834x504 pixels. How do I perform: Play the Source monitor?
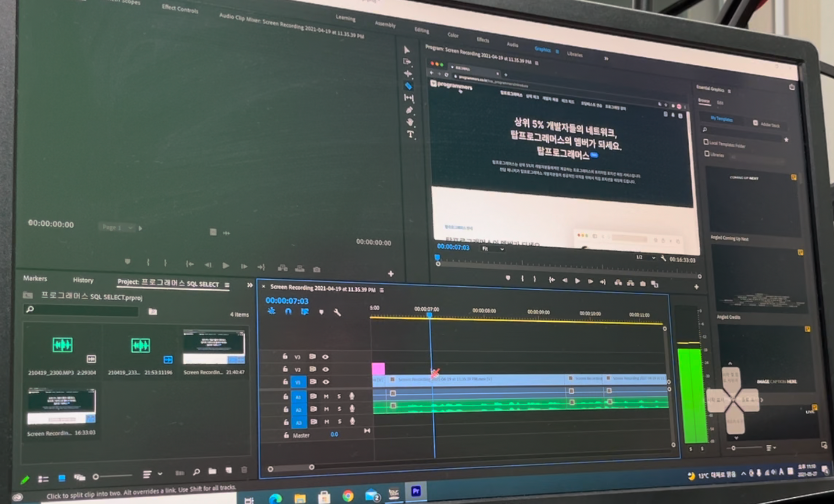tap(226, 265)
